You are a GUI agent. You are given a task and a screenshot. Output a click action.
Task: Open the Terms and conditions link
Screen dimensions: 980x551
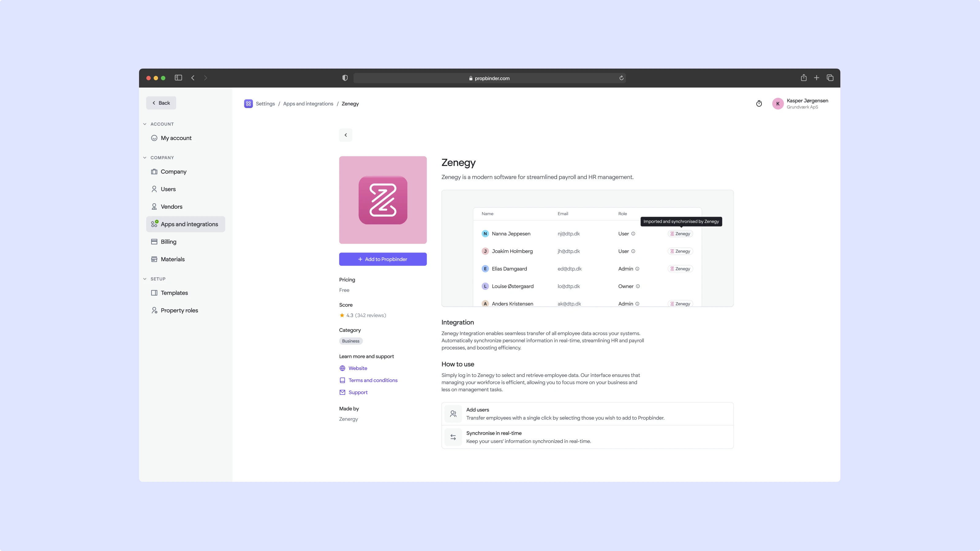pyautogui.click(x=372, y=380)
